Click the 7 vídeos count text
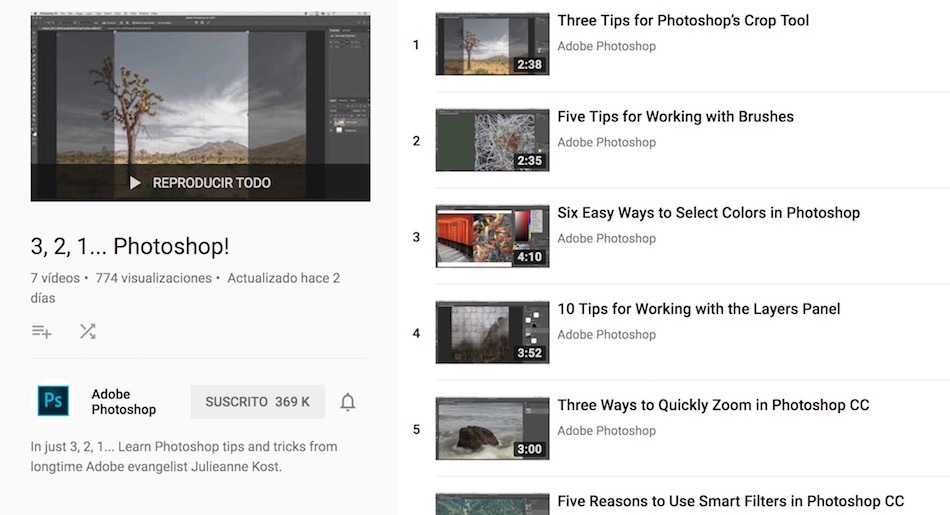Viewport: 950px width, 515px height. tap(55, 278)
